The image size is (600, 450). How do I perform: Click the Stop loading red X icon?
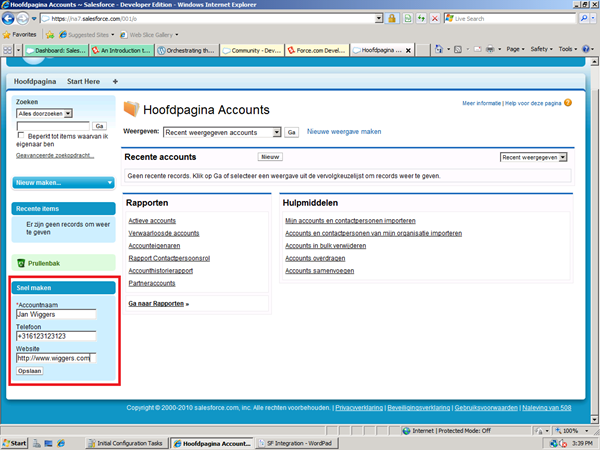coord(435,18)
